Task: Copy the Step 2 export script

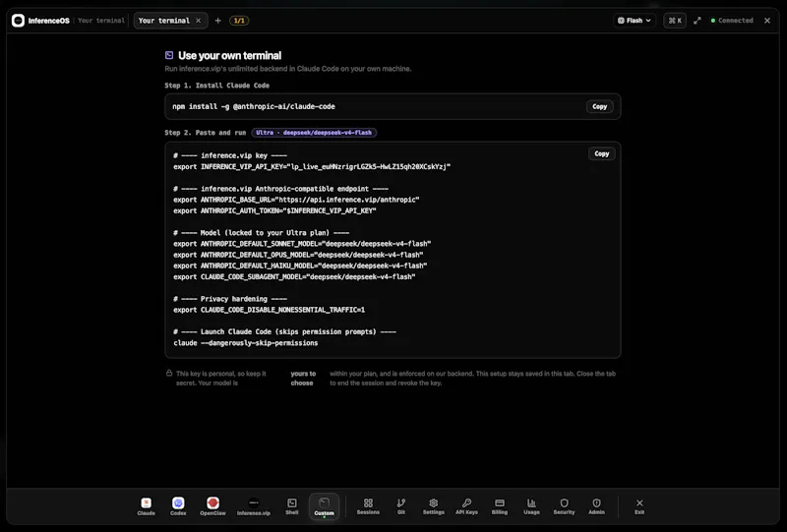Action: pos(602,153)
